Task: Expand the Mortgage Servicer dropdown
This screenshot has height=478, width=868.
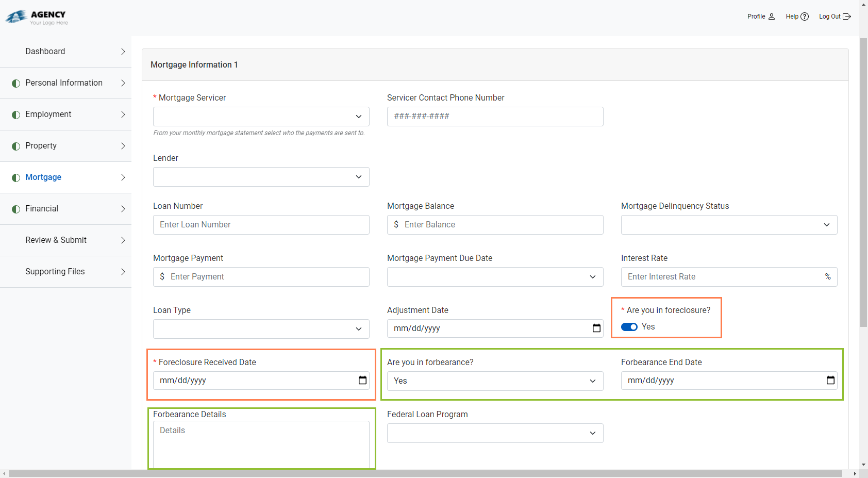Action: click(x=261, y=117)
